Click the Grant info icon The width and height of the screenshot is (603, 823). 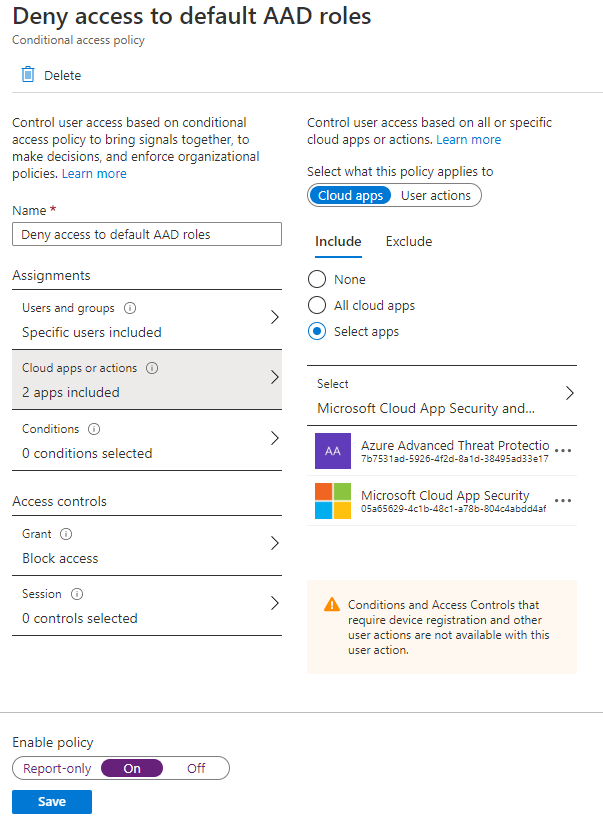tap(66, 534)
